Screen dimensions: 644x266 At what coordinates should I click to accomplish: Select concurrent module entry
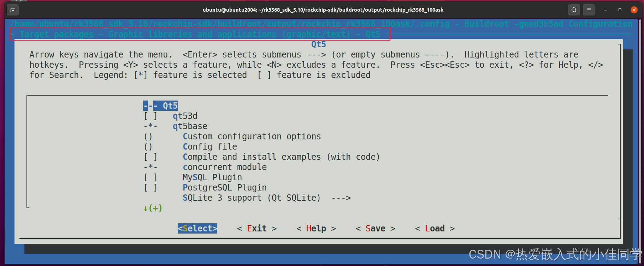pyautogui.click(x=225, y=167)
